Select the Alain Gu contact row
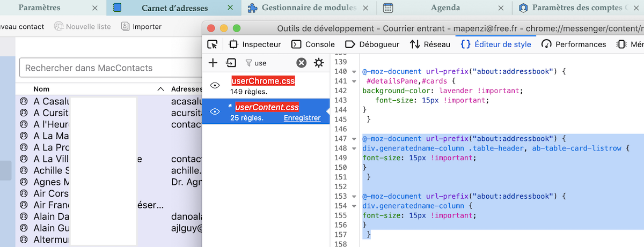 coord(109,228)
